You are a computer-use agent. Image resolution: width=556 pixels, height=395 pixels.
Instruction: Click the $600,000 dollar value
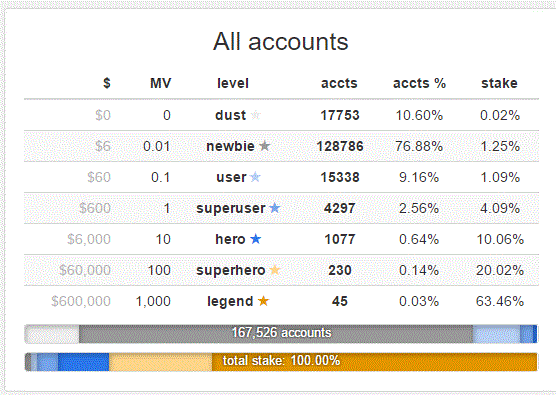pyautogui.click(x=81, y=301)
